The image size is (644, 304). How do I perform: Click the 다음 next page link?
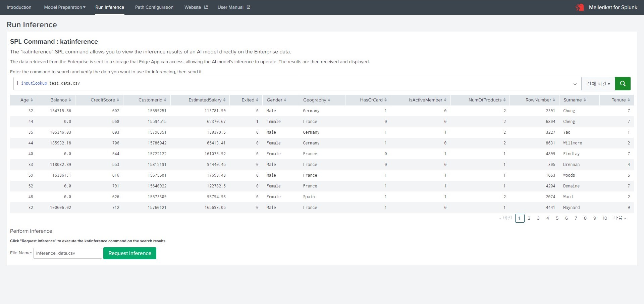click(x=620, y=218)
